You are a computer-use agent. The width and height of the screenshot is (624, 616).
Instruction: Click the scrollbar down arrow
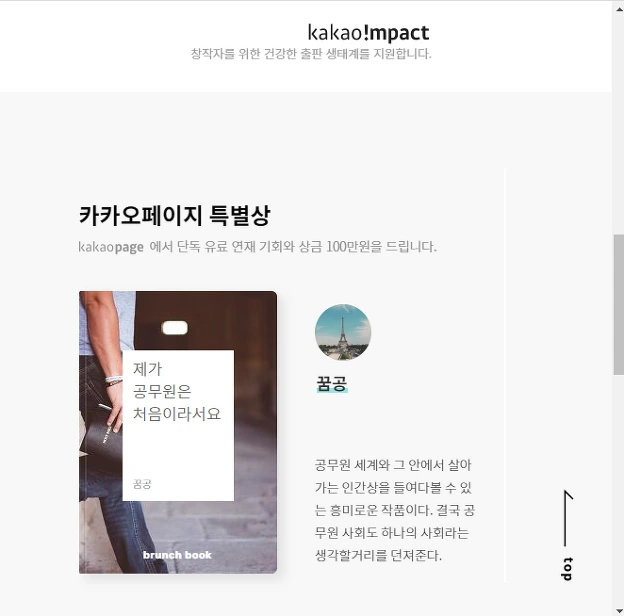pyautogui.click(x=619, y=610)
